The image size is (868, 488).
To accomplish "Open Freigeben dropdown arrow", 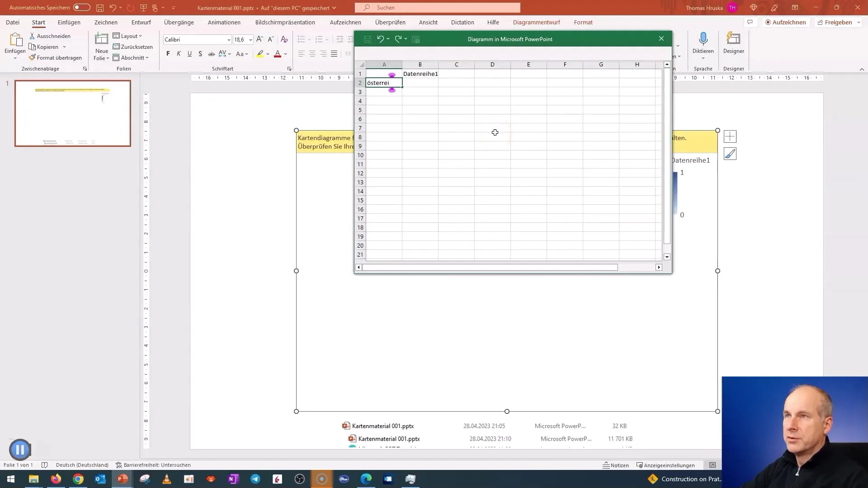I will (859, 22).
